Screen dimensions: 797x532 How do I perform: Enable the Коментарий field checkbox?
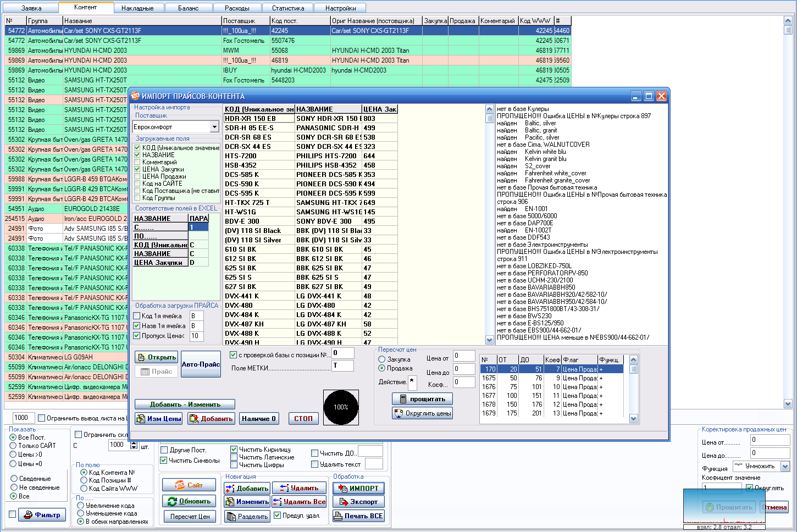137,162
